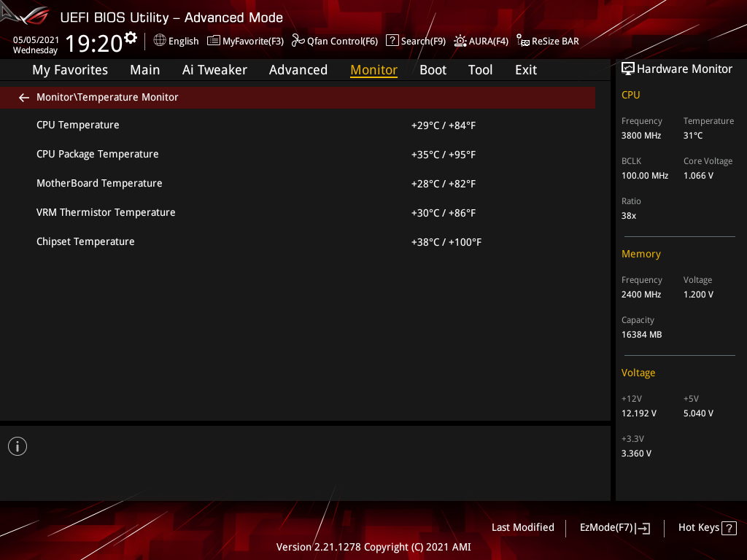Click the 3.360 V value
The image size is (747, 560).
coord(636,454)
